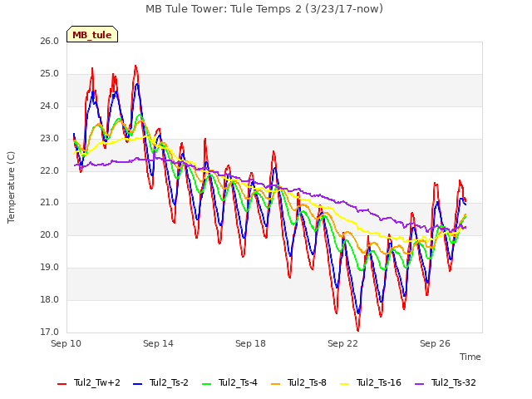Screen dimensions: 532x399
Task: Click the purple Tul2_Ts-32 legend swatch
Action: 420,384
